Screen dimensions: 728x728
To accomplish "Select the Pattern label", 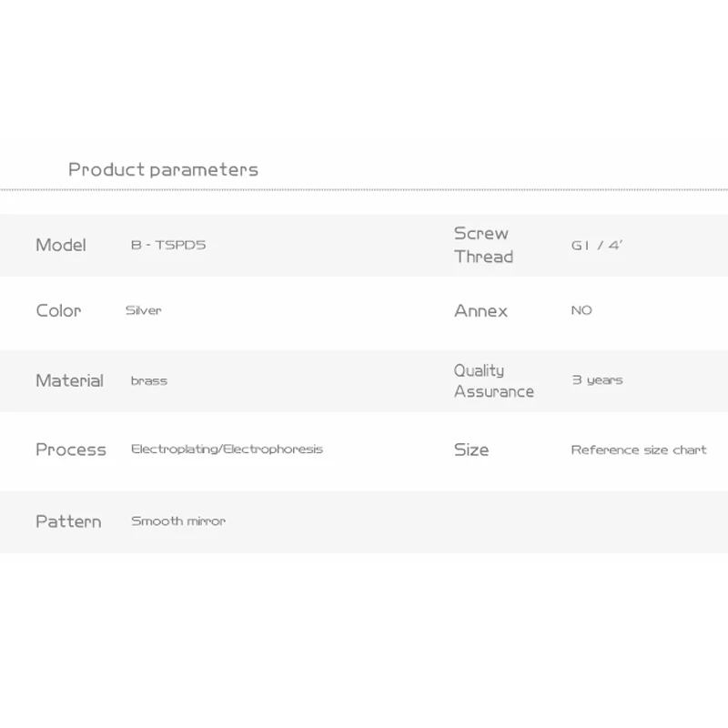I will 68,521.
